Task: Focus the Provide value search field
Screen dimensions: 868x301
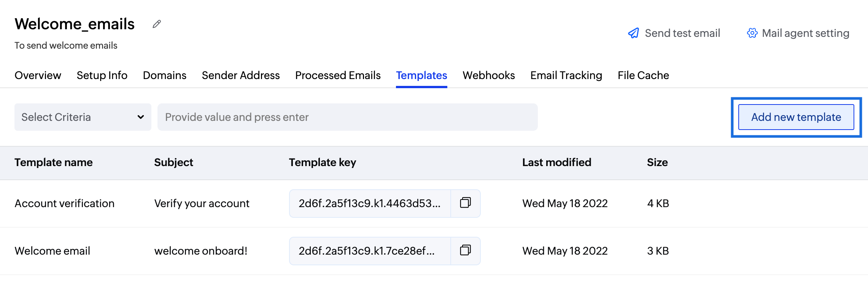Action: (347, 117)
